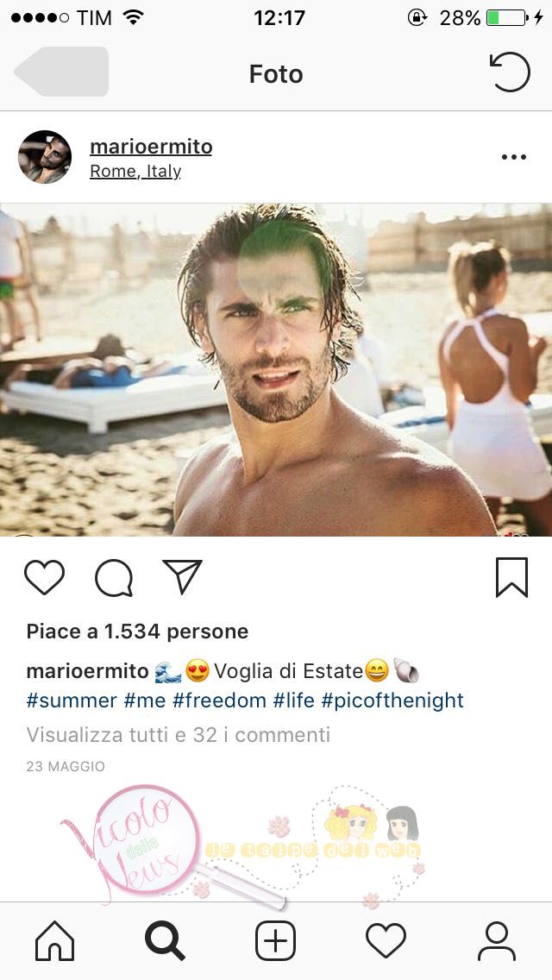The width and height of the screenshot is (552, 980).
Task: Open activity heart tab in bottom bar
Action: coord(386,940)
